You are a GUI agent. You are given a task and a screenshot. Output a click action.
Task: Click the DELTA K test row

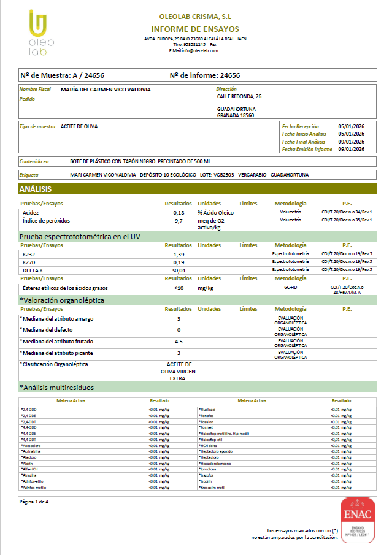click(32, 270)
